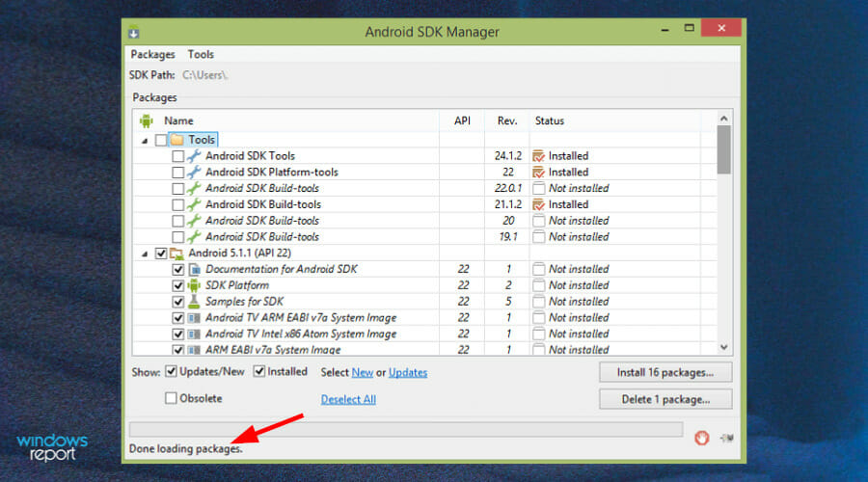Close the Android SDK Manager window

click(x=721, y=28)
